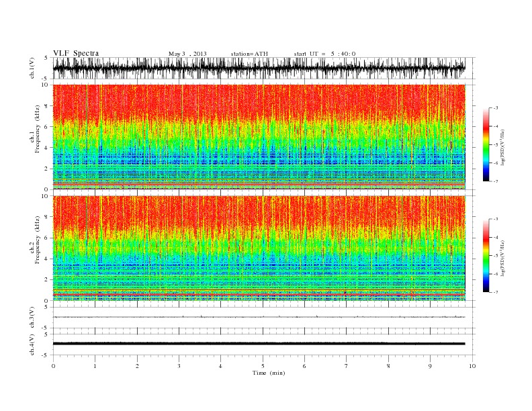532x411 pixels.
Task: Click the thick ch.4 voltage waveform trace
Action: click(259, 344)
